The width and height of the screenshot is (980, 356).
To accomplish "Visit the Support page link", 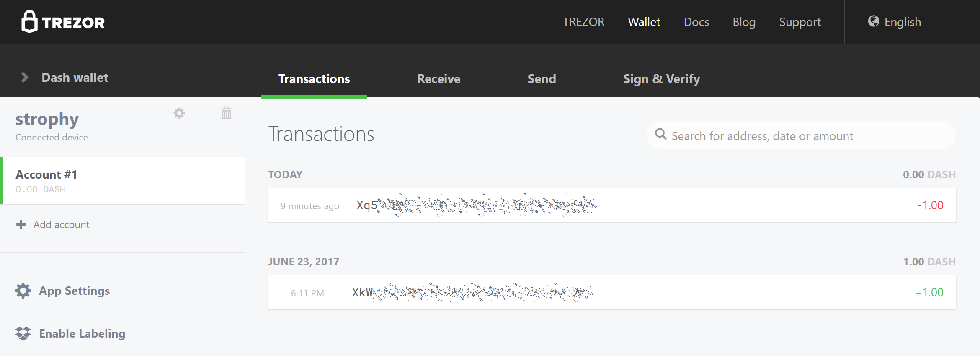I will (799, 22).
